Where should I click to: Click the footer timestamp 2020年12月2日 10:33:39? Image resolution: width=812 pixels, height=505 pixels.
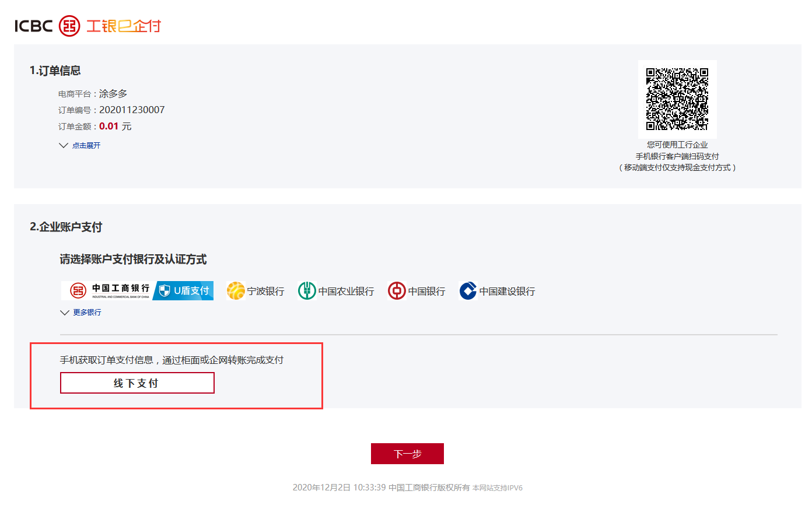tap(339, 488)
